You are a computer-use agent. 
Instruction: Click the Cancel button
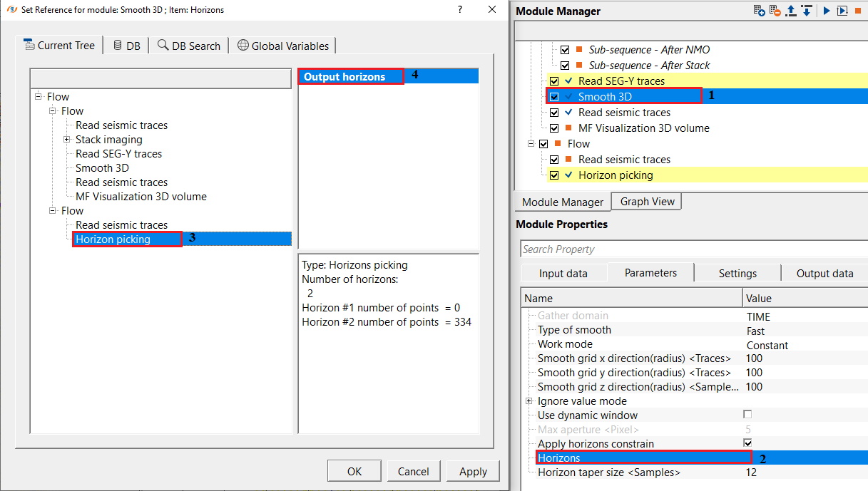click(414, 471)
